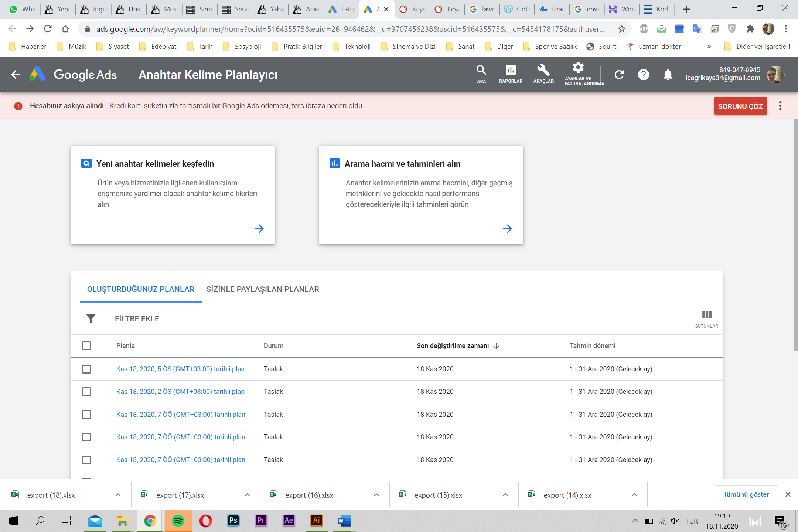Expand export (17).xlsx download options
Screen dimensions: 798x532
(x=247, y=495)
